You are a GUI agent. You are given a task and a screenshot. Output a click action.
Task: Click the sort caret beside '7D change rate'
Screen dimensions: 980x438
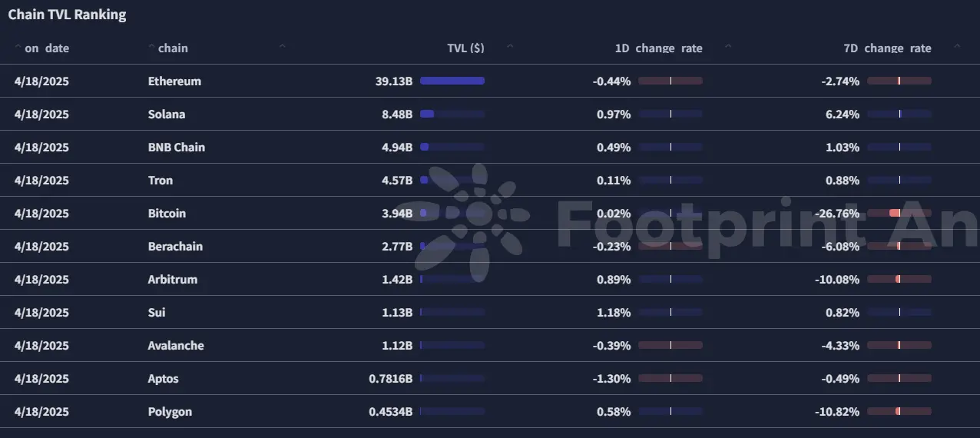[x=957, y=47]
